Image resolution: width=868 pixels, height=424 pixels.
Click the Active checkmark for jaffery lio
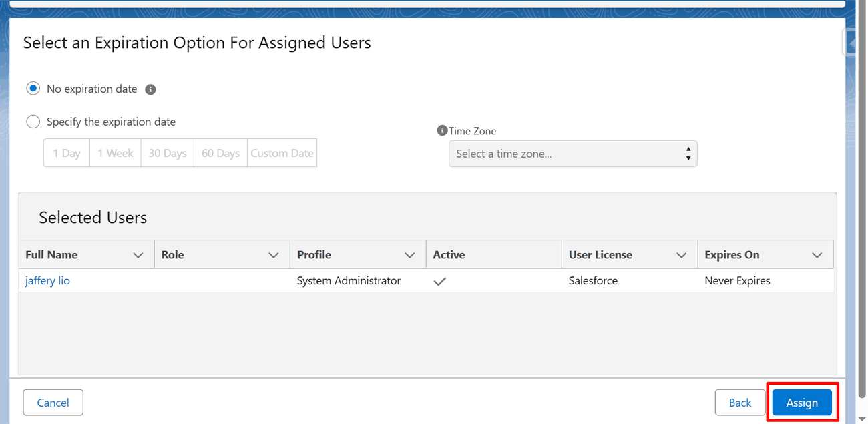[x=439, y=282]
